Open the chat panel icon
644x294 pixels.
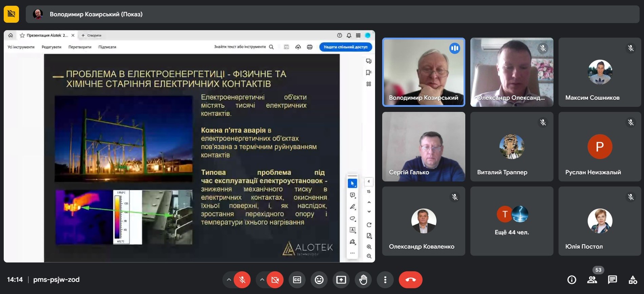point(612,280)
